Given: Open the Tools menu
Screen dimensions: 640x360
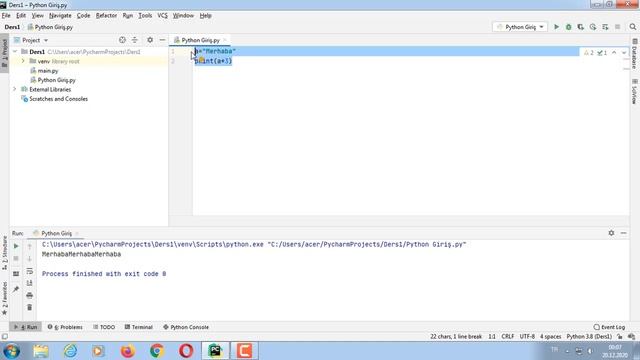Looking at the screenshot, I should (145, 16).
